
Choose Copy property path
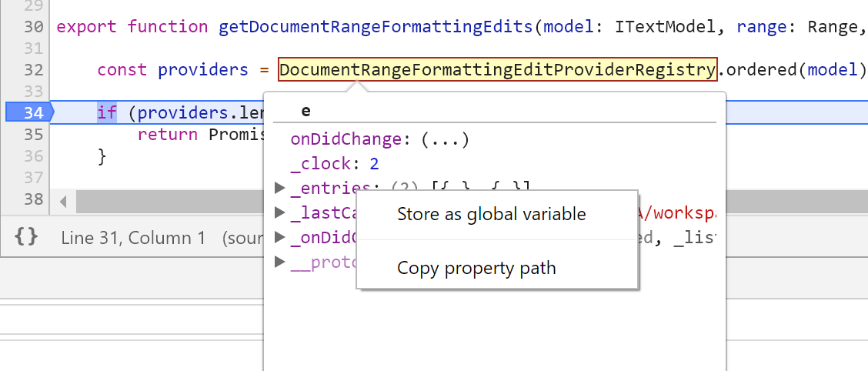pos(476,269)
